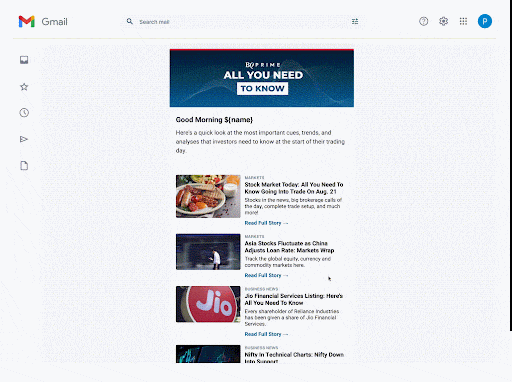Click the breakfast plate story thumbnail

[208, 196]
